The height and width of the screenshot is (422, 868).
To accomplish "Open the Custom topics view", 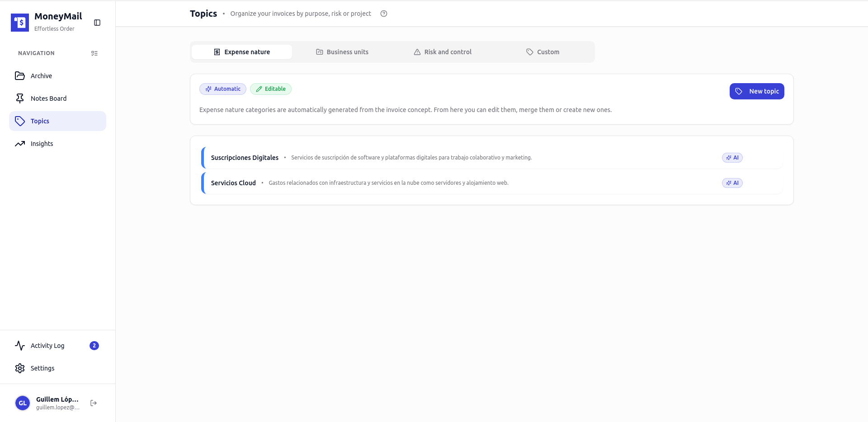I will 542,52.
